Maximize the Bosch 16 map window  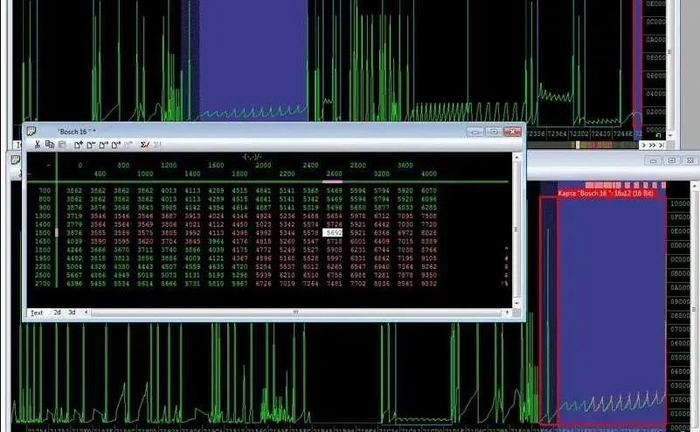tap(493, 132)
